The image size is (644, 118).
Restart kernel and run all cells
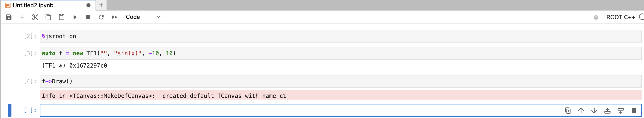114,17
